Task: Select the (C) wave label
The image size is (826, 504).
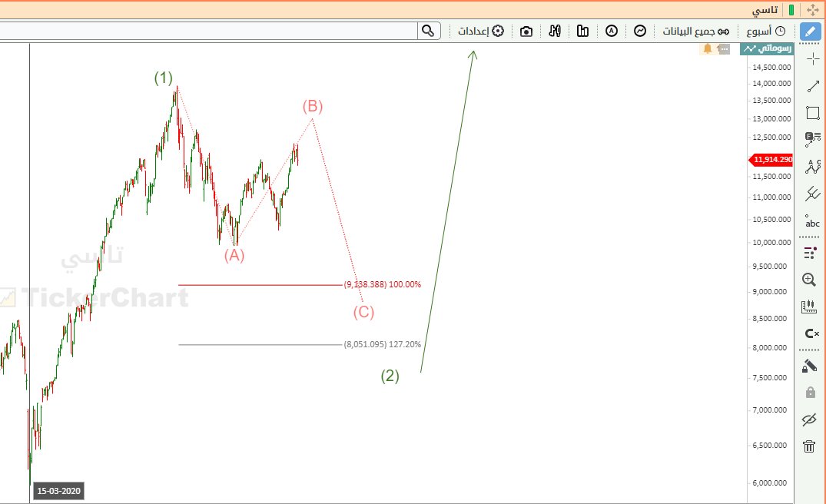Action: tap(363, 312)
